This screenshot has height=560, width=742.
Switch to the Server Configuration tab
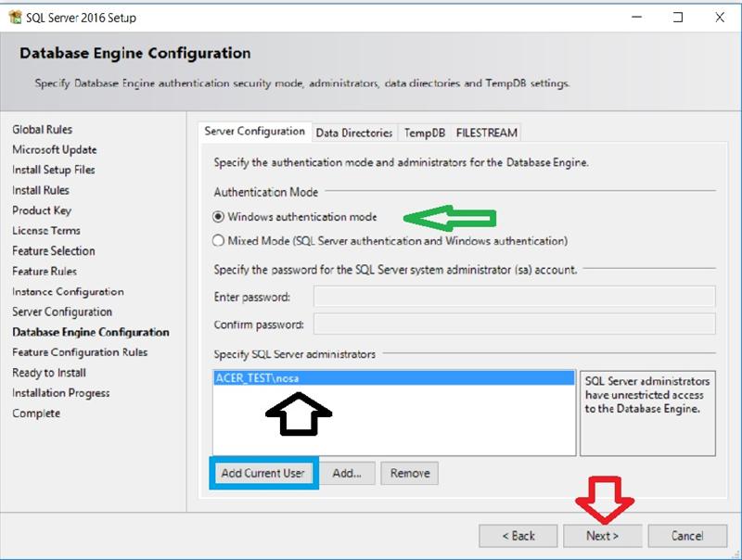254,132
